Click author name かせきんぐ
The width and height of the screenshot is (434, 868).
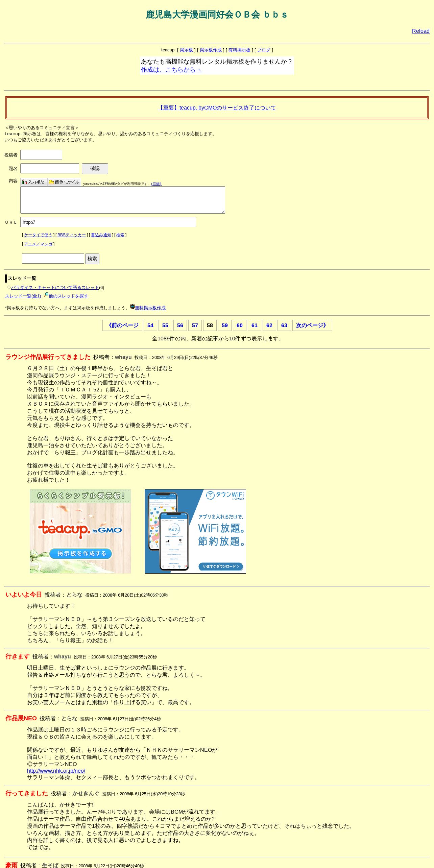point(86,794)
